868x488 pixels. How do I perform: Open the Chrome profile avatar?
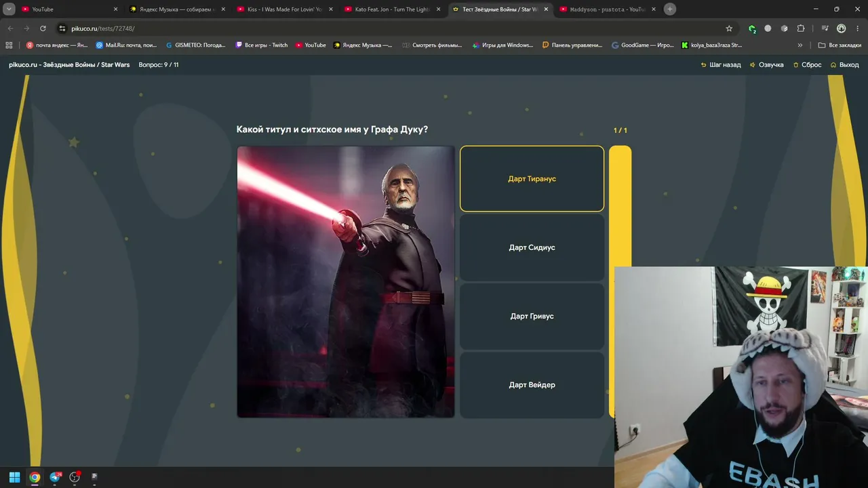842,28
